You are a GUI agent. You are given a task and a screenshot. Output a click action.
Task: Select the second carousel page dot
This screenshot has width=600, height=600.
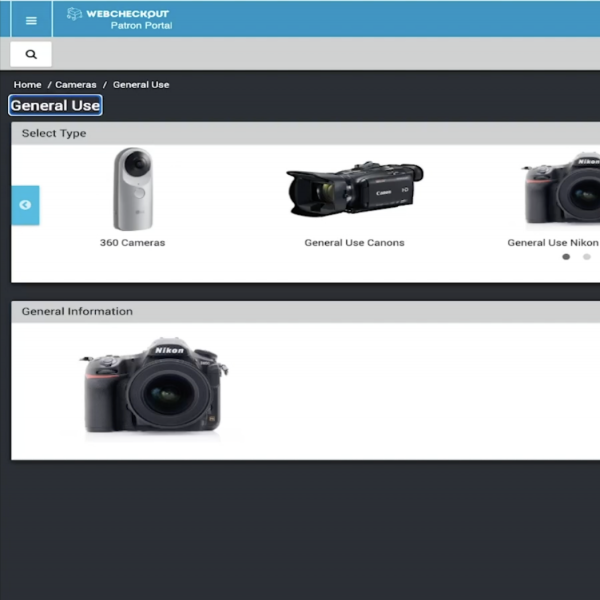(x=587, y=257)
